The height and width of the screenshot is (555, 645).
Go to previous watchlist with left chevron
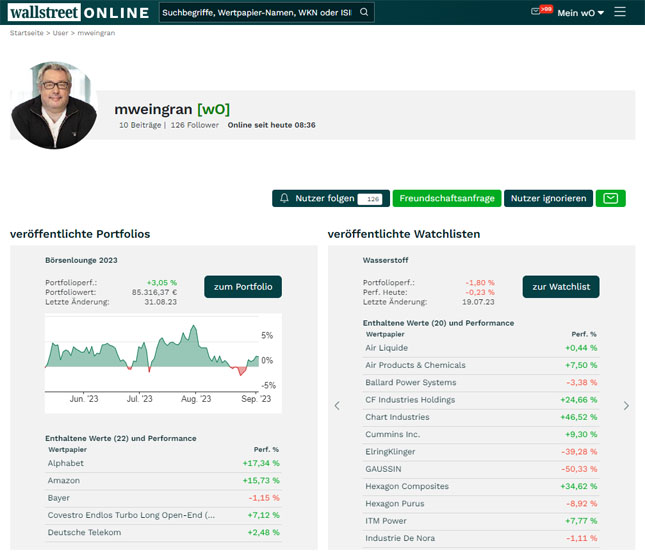point(337,406)
